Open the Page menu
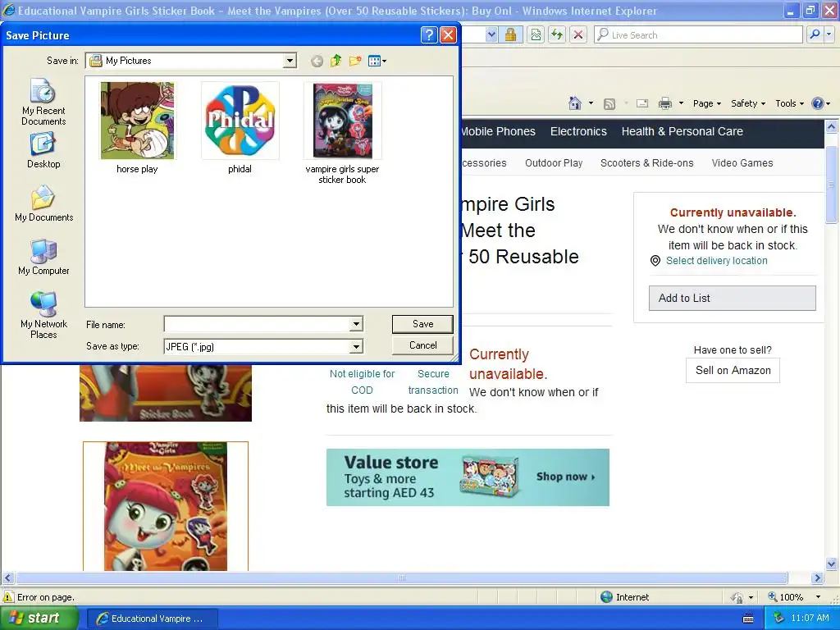The height and width of the screenshot is (630, 840). pyautogui.click(x=706, y=103)
